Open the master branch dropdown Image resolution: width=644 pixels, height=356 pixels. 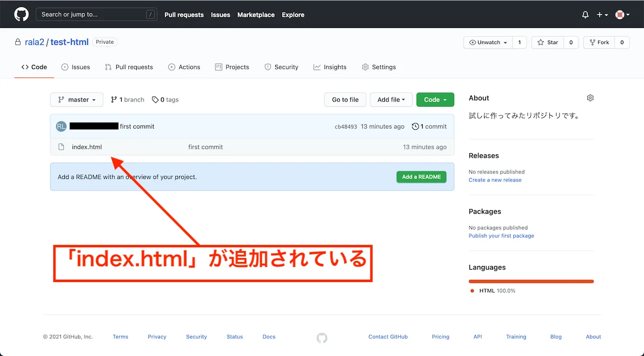coord(76,100)
